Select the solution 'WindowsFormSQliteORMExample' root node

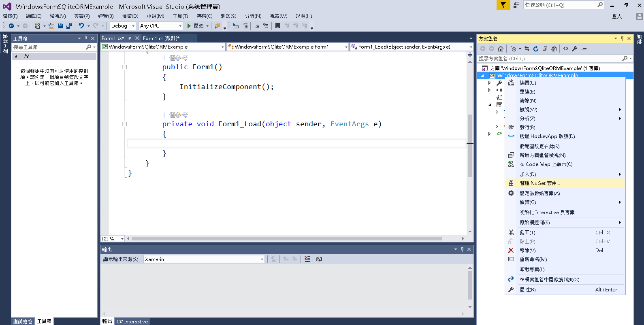tap(545, 68)
